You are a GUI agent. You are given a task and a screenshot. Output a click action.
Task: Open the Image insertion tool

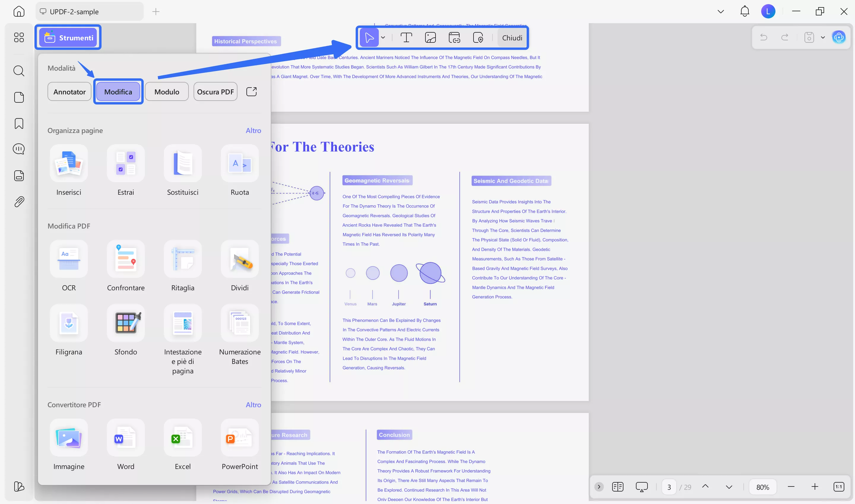click(x=430, y=37)
